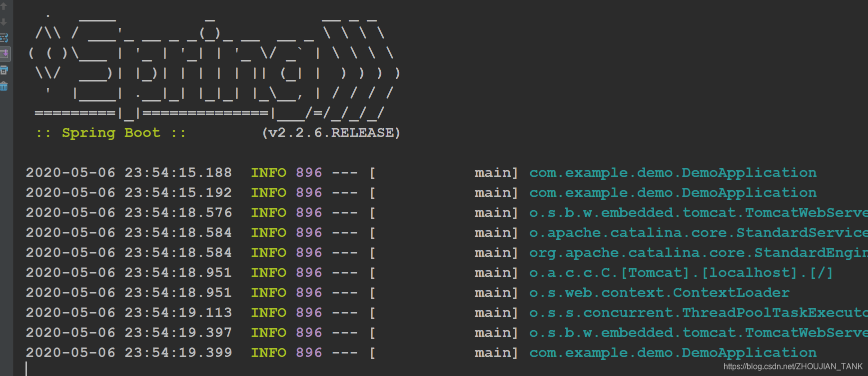
Task: Click the version text (v2.2.6.RELEASE)
Action: 331,133
